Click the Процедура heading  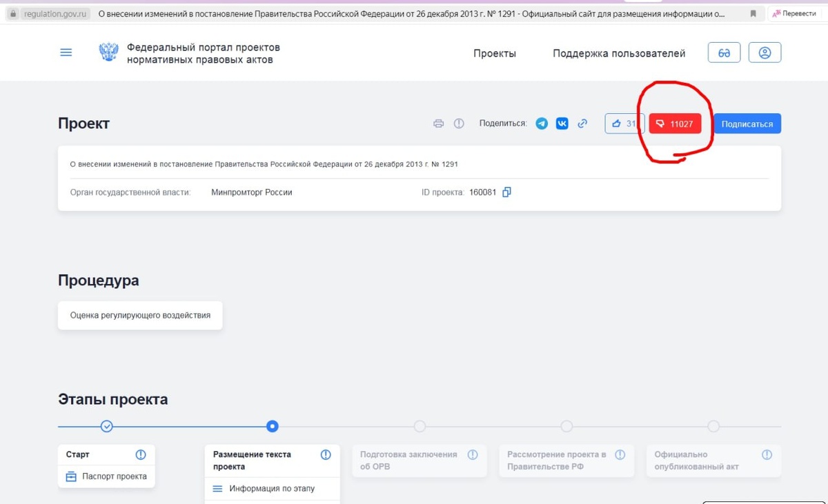tap(98, 281)
